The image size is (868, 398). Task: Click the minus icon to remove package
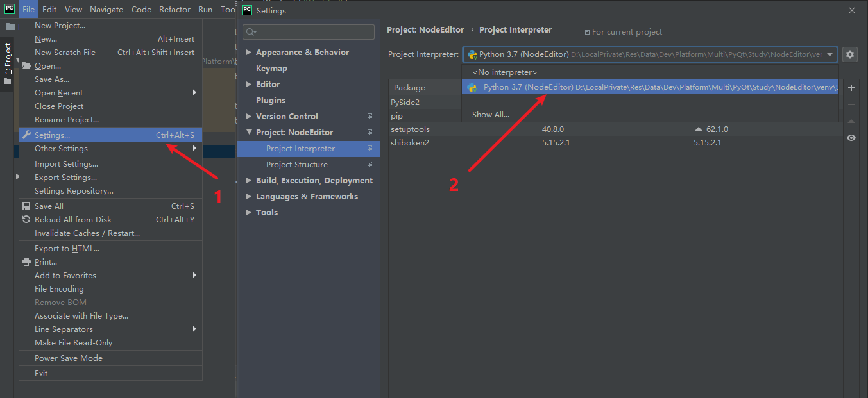tap(851, 104)
